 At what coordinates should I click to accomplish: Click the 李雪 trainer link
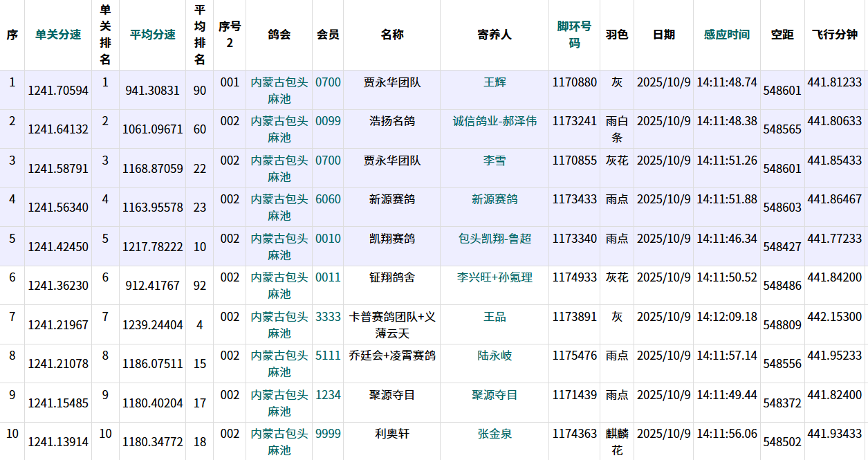click(495, 160)
